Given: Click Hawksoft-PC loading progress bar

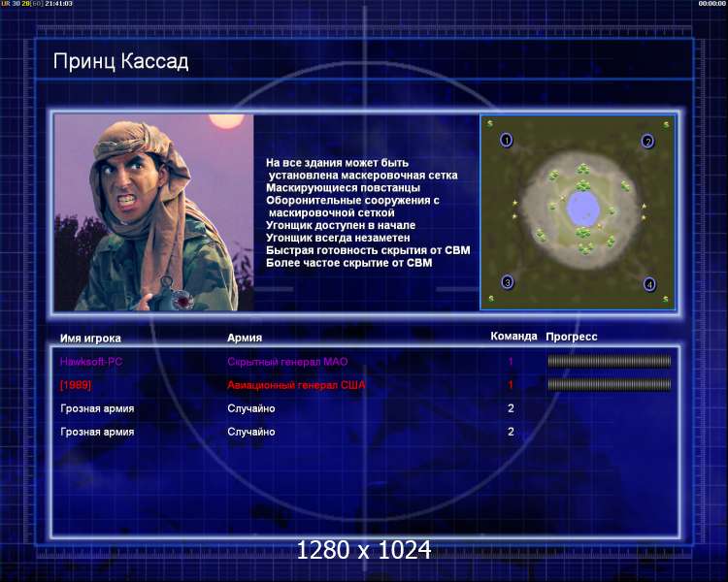Looking at the screenshot, I should click(610, 361).
